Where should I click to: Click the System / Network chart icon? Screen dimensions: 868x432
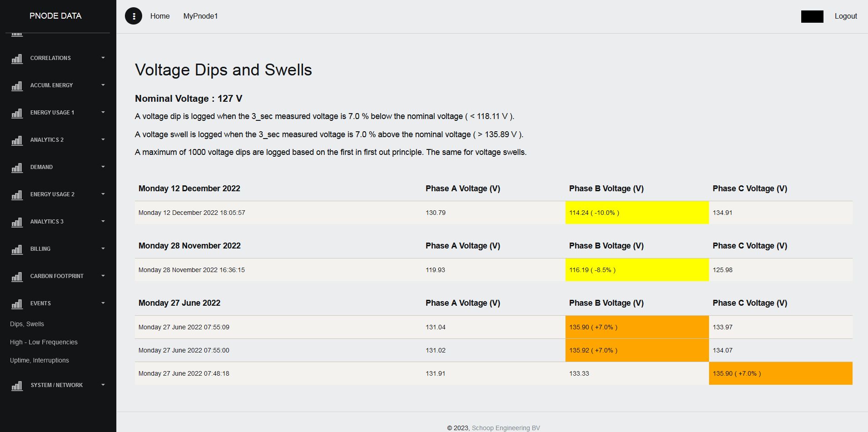[x=17, y=386]
